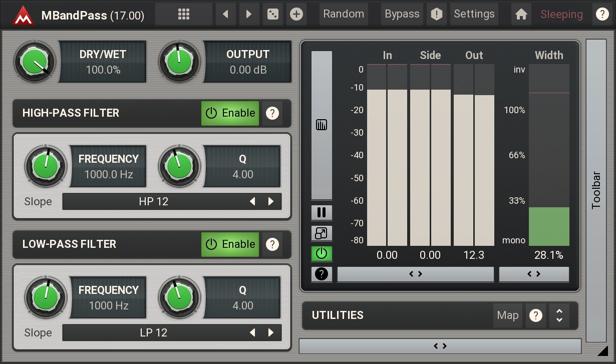Click the dice randomize icon
The width and height of the screenshot is (616, 364).
pos(272,14)
